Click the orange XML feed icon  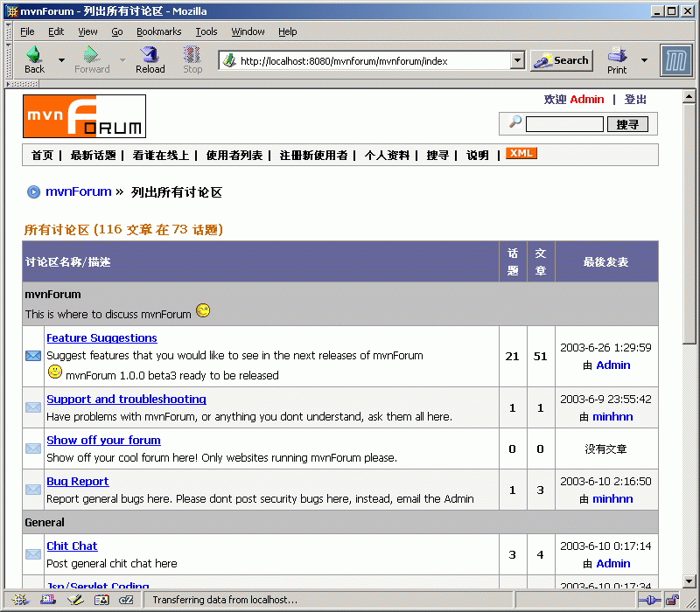pos(521,154)
